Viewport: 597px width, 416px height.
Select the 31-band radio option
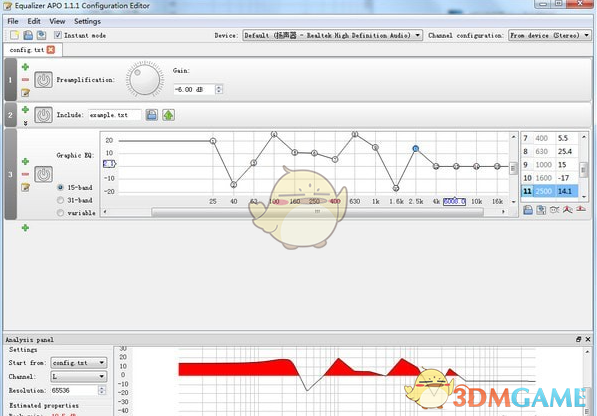pos(60,200)
